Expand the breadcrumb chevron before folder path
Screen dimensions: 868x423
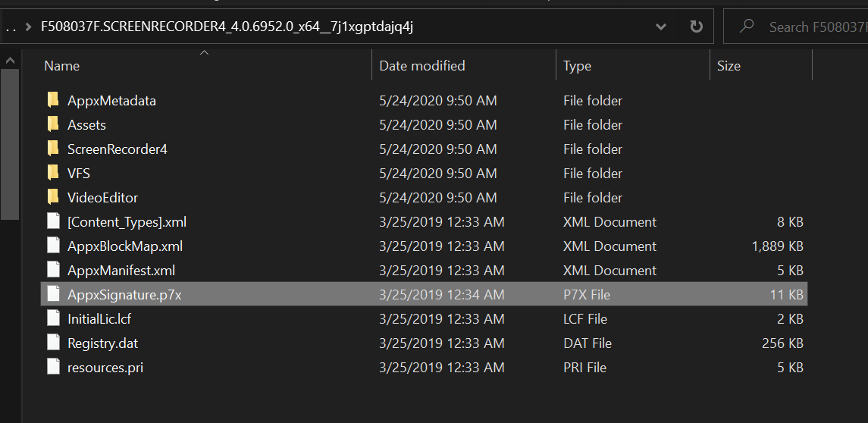[28, 27]
